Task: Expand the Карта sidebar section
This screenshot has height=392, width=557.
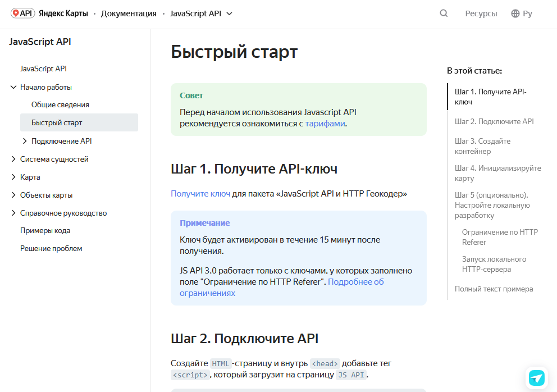Action: (x=13, y=177)
